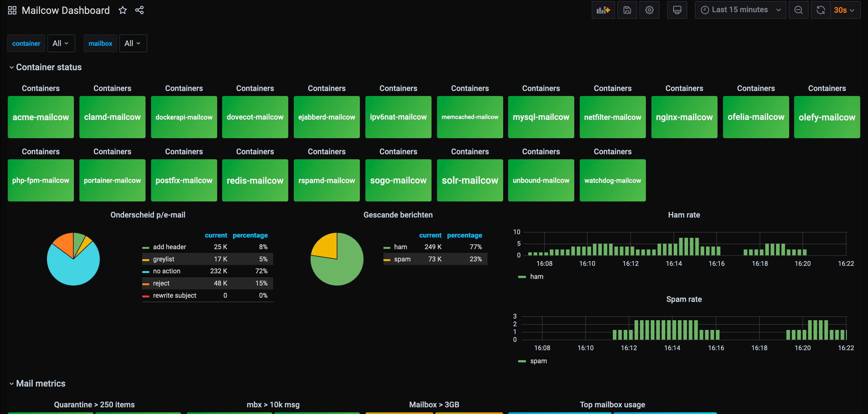Open the Ham rate panel title
The image size is (868, 414).
pyautogui.click(x=684, y=215)
